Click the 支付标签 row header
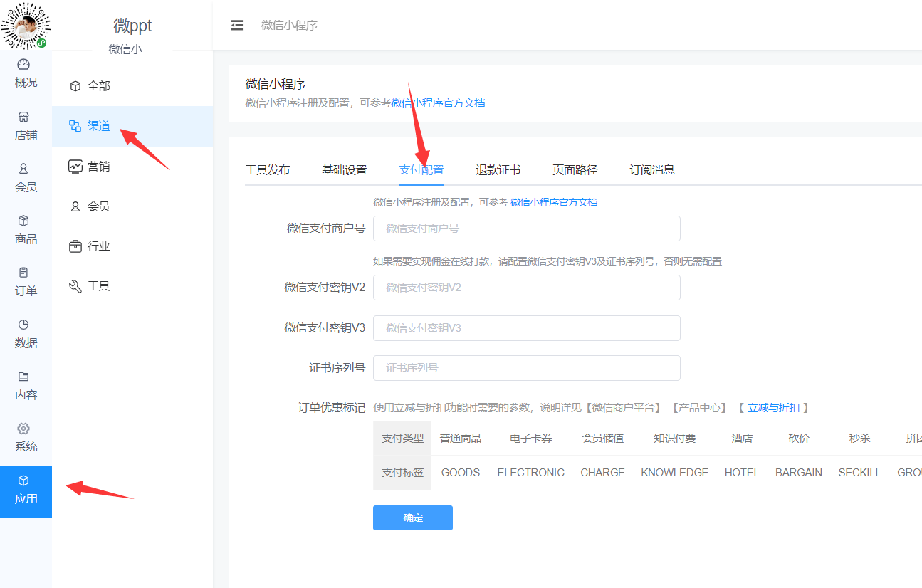Screen dimensions: 922x588 (x=403, y=473)
